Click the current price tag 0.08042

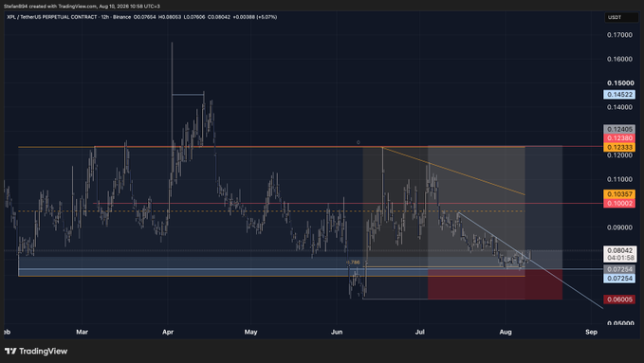pos(619,250)
